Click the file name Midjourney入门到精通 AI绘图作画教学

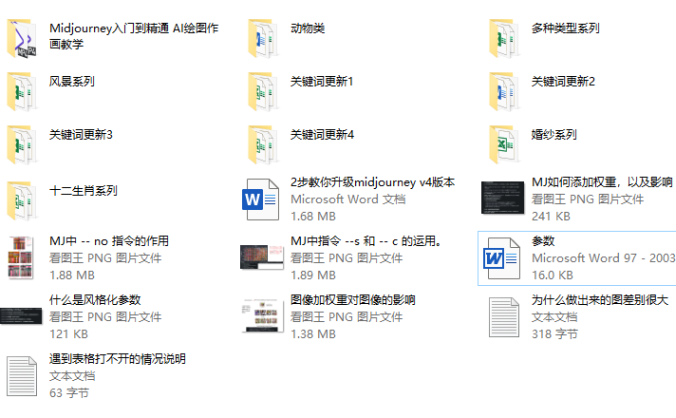134,36
